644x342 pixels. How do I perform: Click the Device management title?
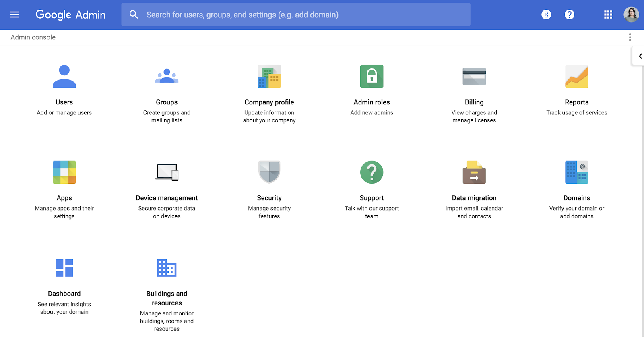167,198
